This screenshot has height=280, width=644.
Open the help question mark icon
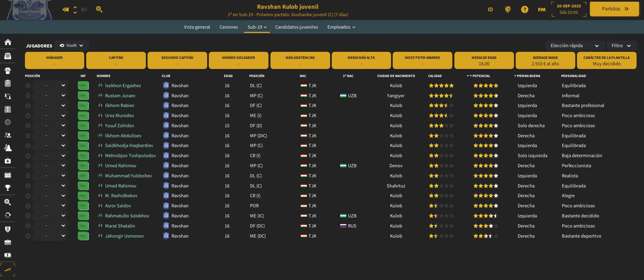(x=525, y=10)
